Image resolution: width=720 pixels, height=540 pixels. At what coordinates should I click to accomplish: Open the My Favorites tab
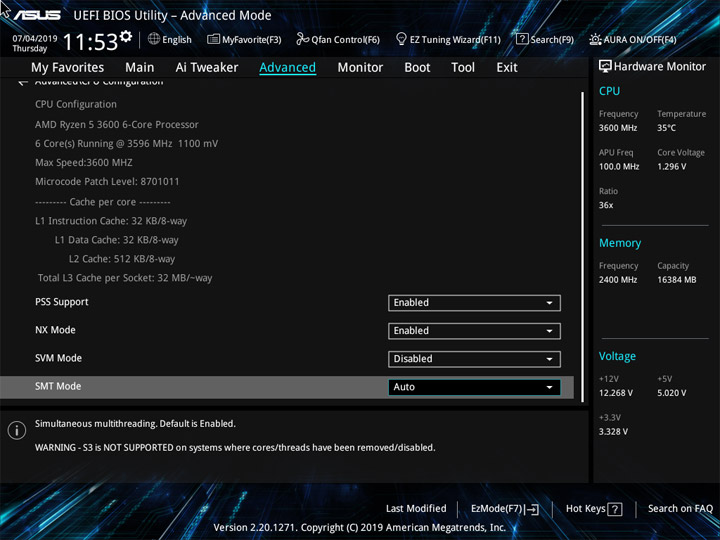coord(68,68)
